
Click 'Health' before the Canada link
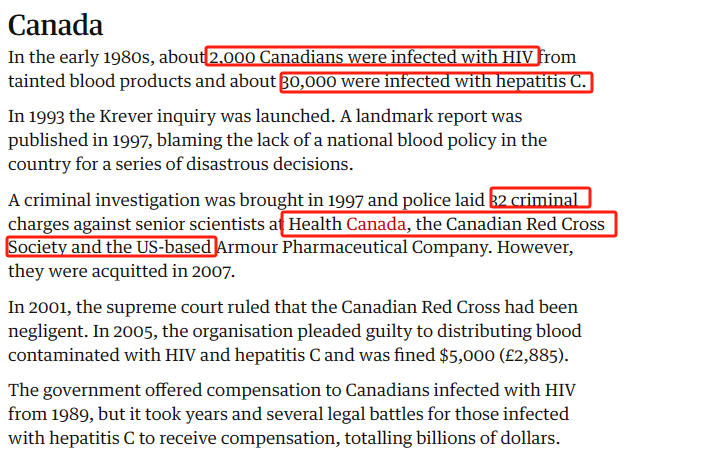coord(315,224)
